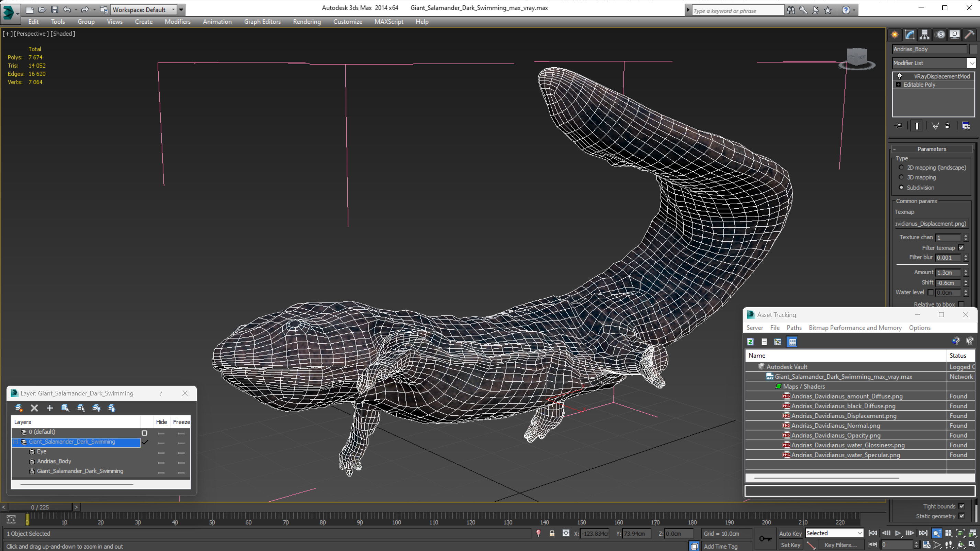Viewport: 980px width, 551px height.
Task: Save File icon in the quick access toolbar
Action: tap(54, 10)
